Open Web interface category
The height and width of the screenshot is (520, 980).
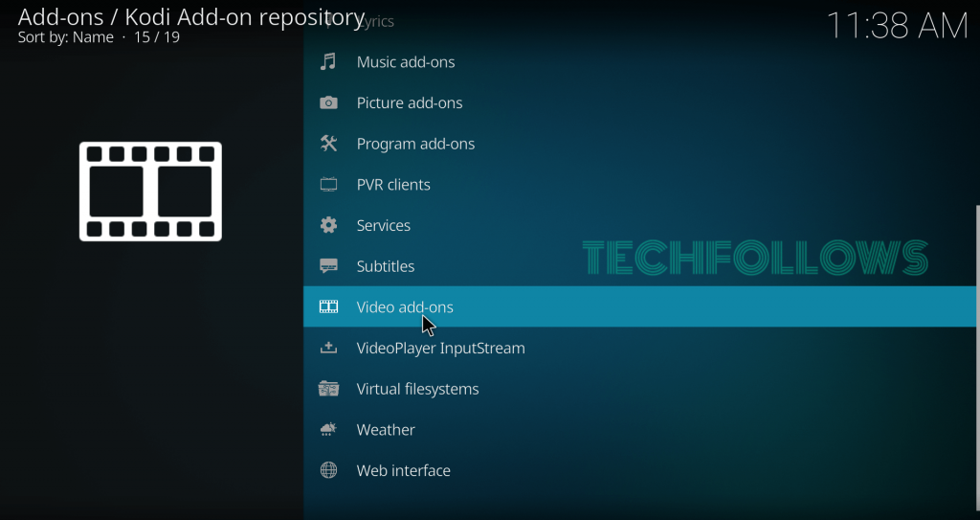tap(639, 470)
